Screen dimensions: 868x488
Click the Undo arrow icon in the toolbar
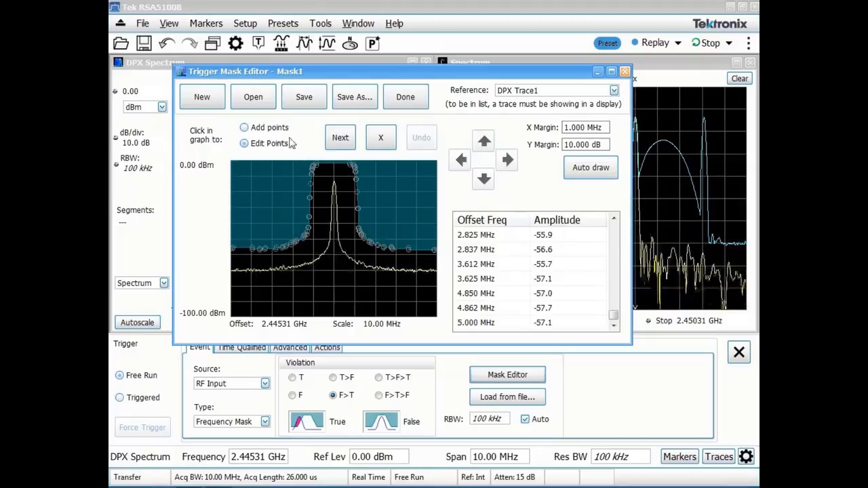[x=166, y=43]
